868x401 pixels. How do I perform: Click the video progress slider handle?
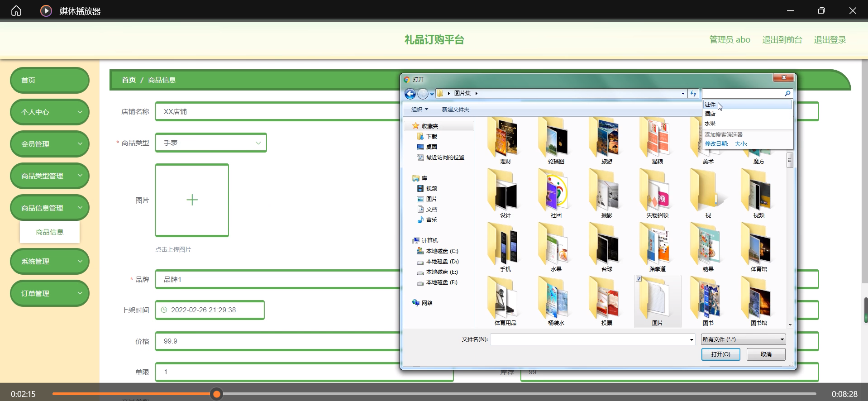(217, 394)
